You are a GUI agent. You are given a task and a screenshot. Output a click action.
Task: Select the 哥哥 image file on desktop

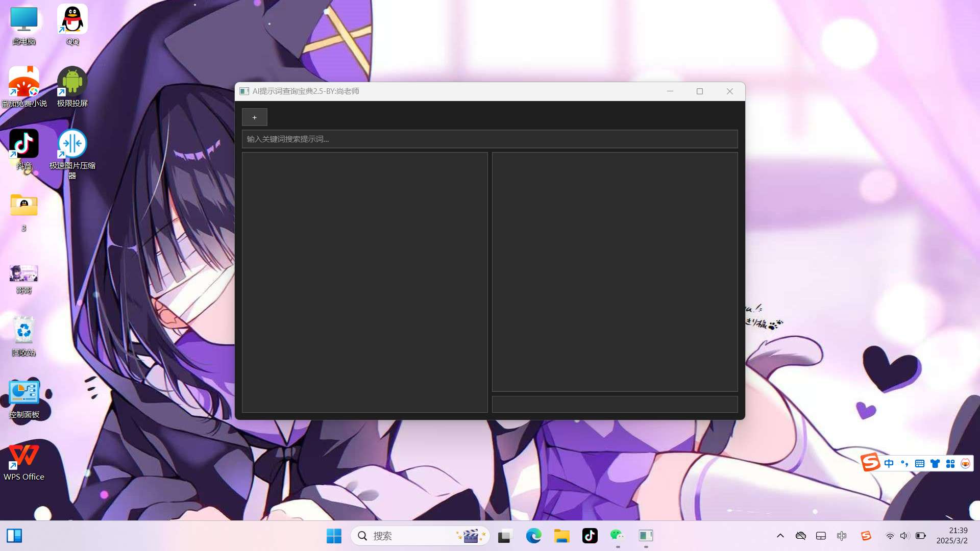click(x=24, y=279)
